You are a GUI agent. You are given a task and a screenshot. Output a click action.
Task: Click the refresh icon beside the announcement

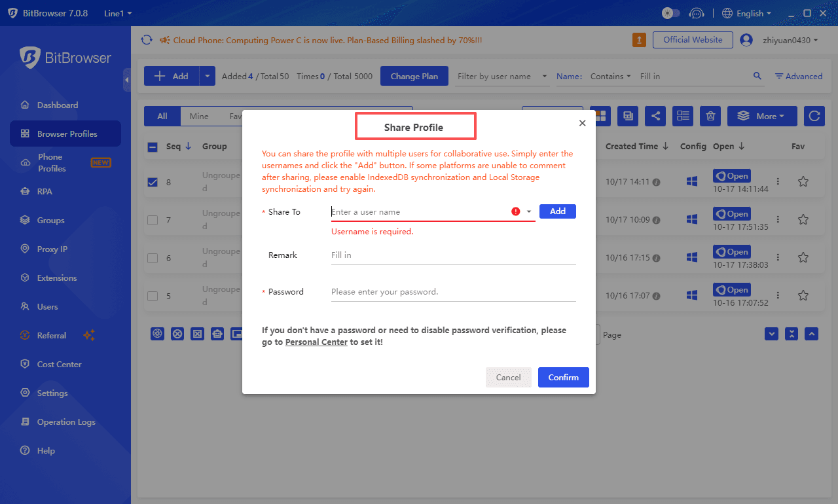coord(147,41)
